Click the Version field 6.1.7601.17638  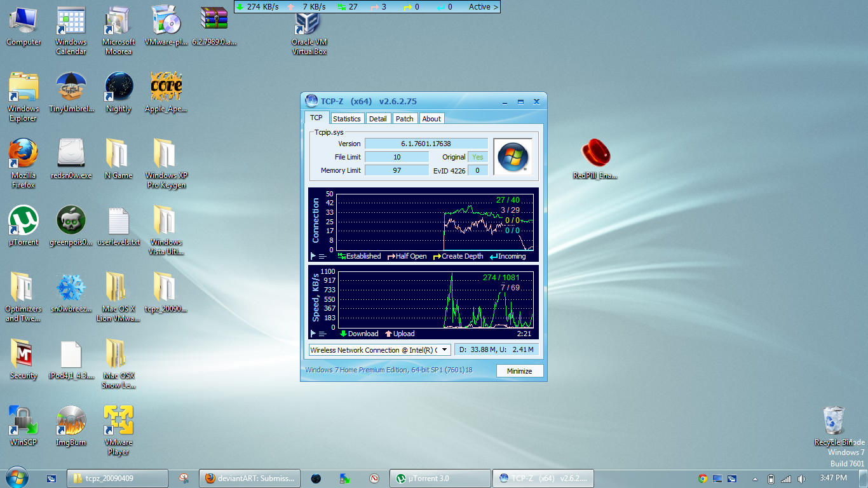coord(426,144)
